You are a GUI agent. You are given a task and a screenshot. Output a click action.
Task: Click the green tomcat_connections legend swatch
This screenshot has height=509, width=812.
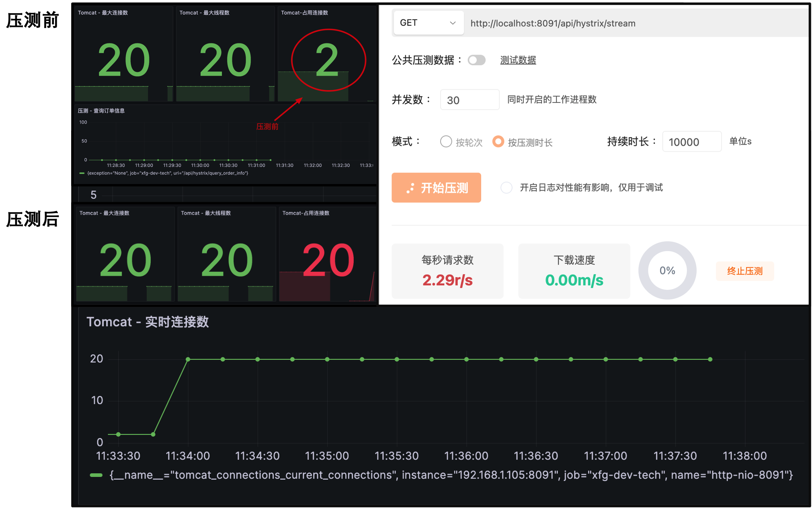(x=96, y=475)
